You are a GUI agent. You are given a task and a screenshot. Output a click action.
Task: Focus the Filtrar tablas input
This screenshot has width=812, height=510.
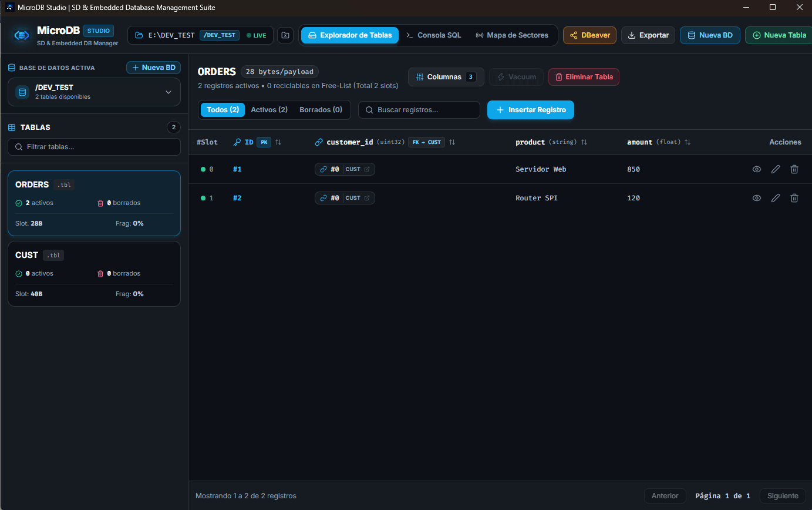click(x=94, y=147)
